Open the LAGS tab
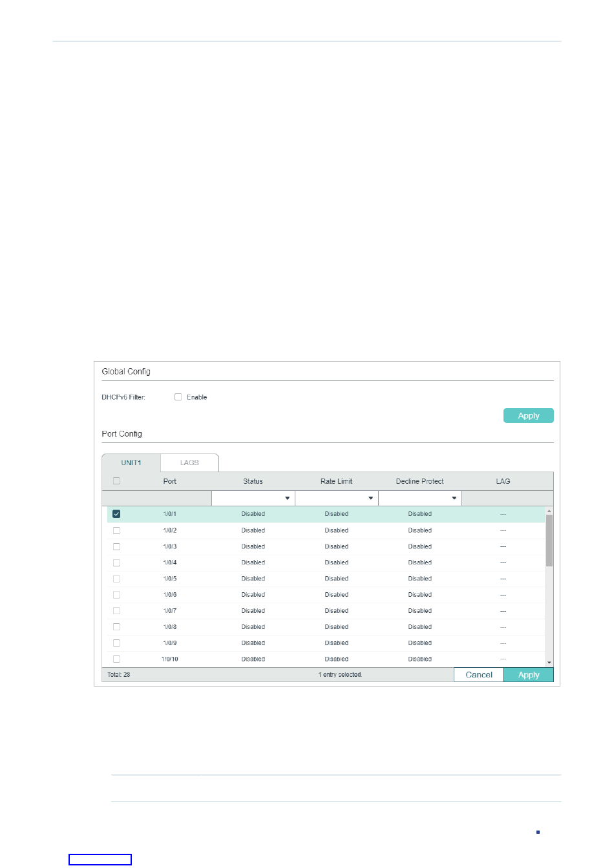The width and height of the screenshot is (614, 868). tap(189, 463)
